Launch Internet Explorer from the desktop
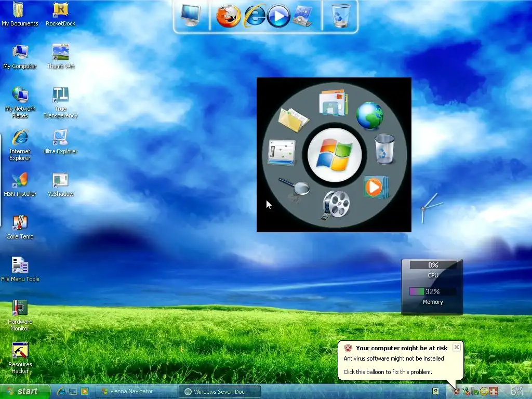The width and height of the screenshot is (532, 399). click(20, 145)
